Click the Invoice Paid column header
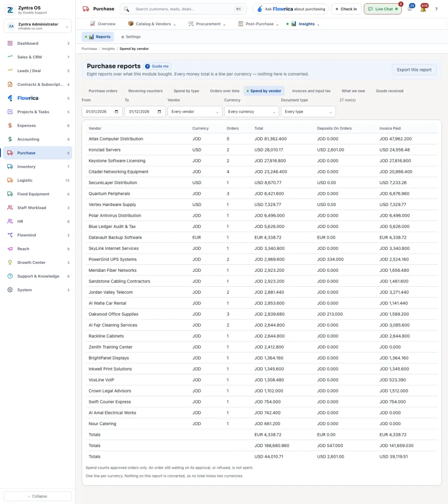 click(390, 128)
